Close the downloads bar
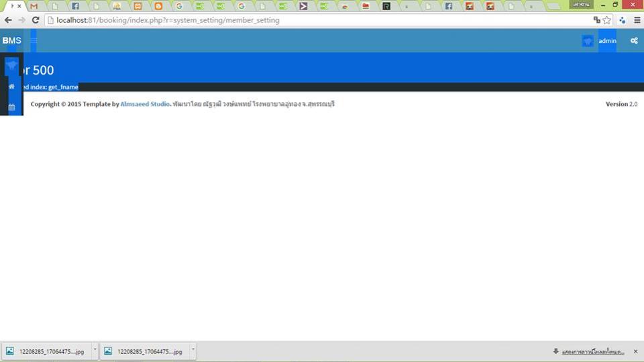 point(635,351)
